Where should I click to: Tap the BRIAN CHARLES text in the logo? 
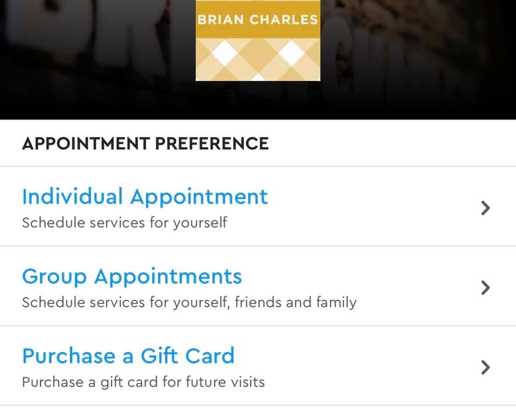coord(257,20)
